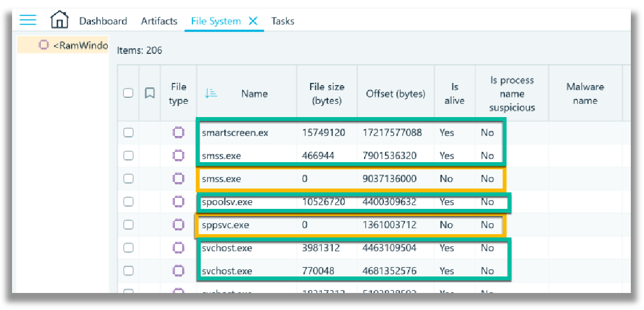644x310 pixels.
Task: Select smss.exe name with size 466944
Action: coord(222,156)
